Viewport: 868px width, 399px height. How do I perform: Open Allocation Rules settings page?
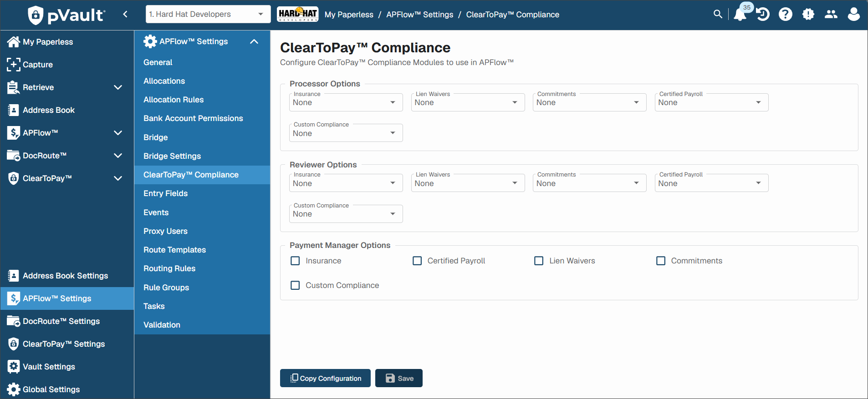pyautogui.click(x=202, y=100)
